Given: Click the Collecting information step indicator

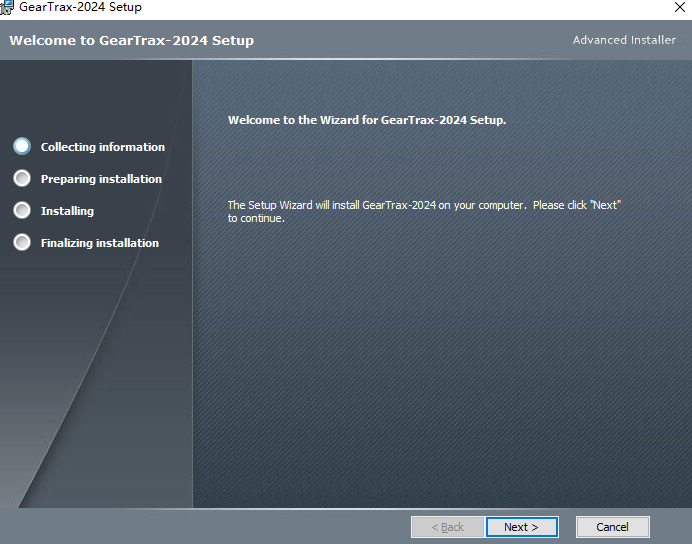Looking at the screenshot, I should tap(22, 146).
